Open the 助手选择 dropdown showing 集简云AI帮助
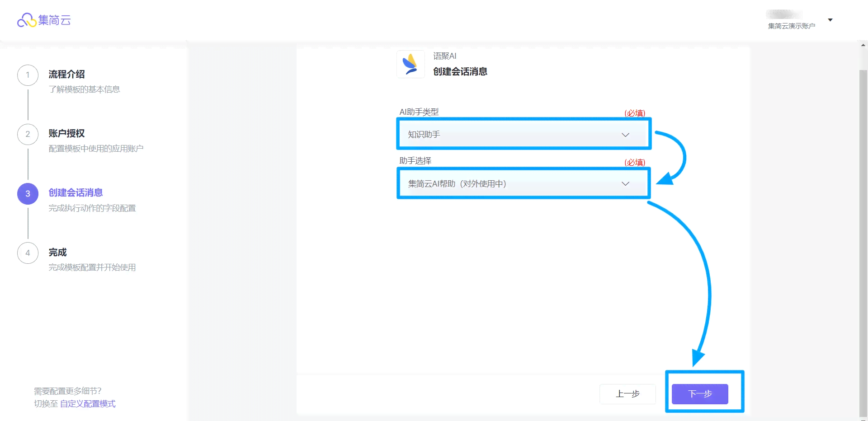This screenshot has width=868, height=421. tap(524, 183)
